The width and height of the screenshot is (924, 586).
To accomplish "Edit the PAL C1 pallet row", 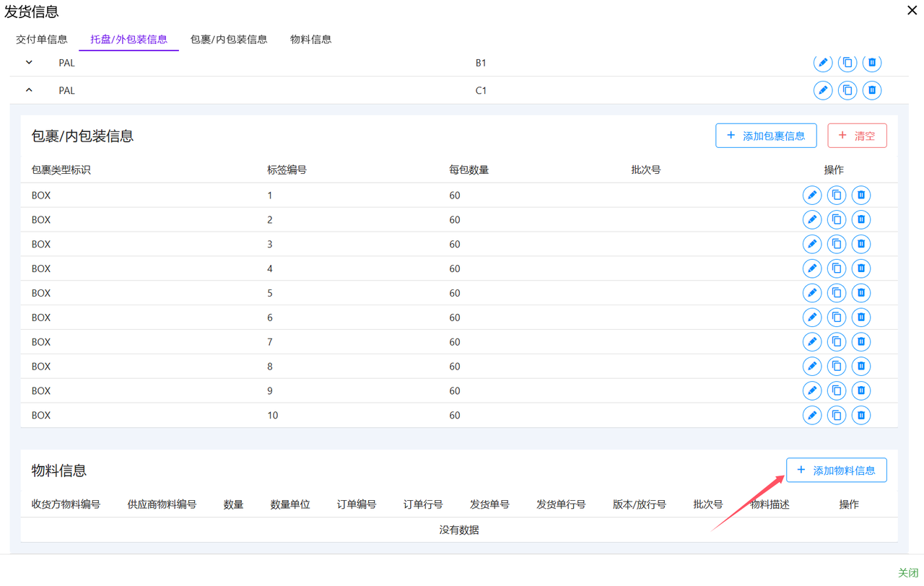I will (x=823, y=90).
